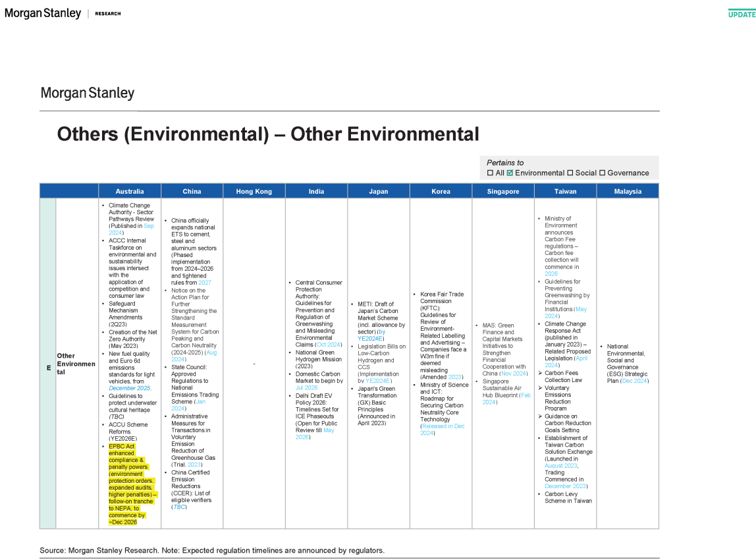Click 'Carbon Fees Collection Law' in Taiwan column
Viewport: 756px width, 560px height.
pos(563,376)
